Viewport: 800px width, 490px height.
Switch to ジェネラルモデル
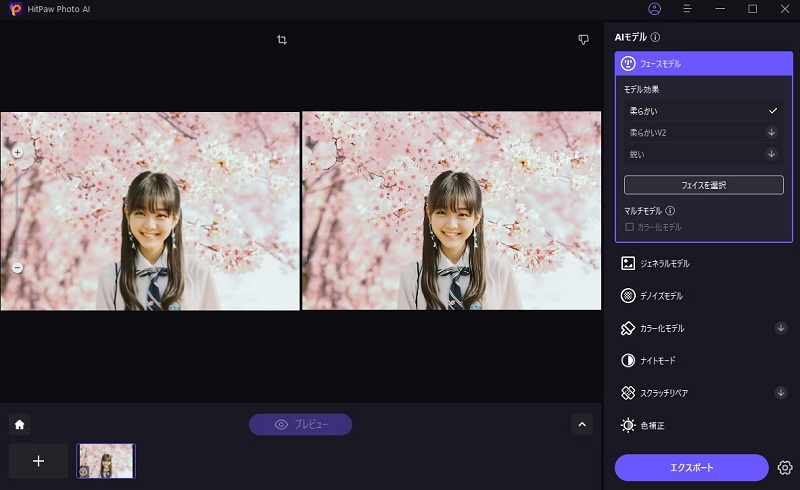[664, 263]
